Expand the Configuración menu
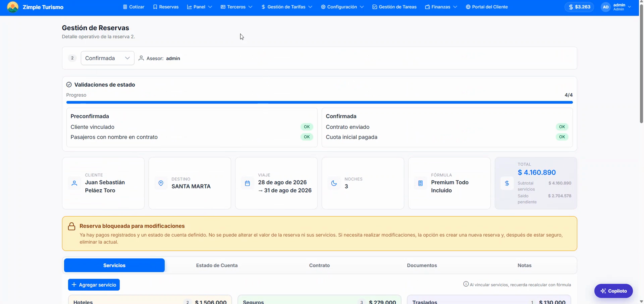Image resolution: width=644 pixels, height=304 pixels. pos(342,7)
